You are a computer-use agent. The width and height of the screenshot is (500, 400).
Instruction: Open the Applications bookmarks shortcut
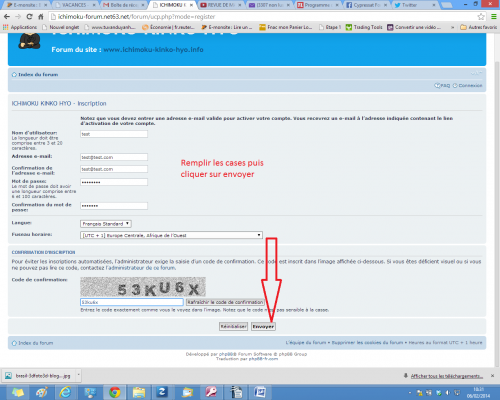point(20,27)
